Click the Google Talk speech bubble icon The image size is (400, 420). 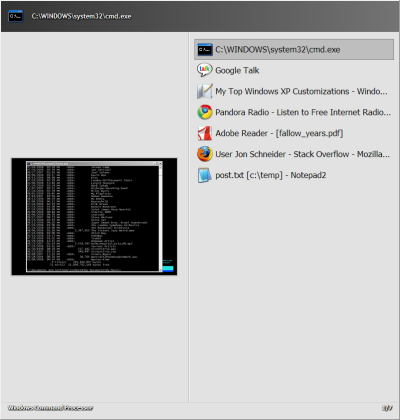(x=204, y=70)
